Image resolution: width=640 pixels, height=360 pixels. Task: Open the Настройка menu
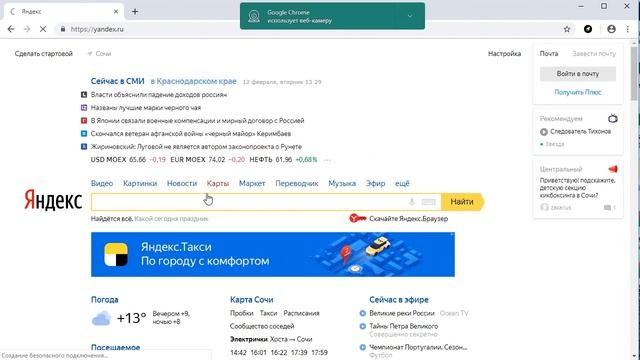click(x=504, y=53)
